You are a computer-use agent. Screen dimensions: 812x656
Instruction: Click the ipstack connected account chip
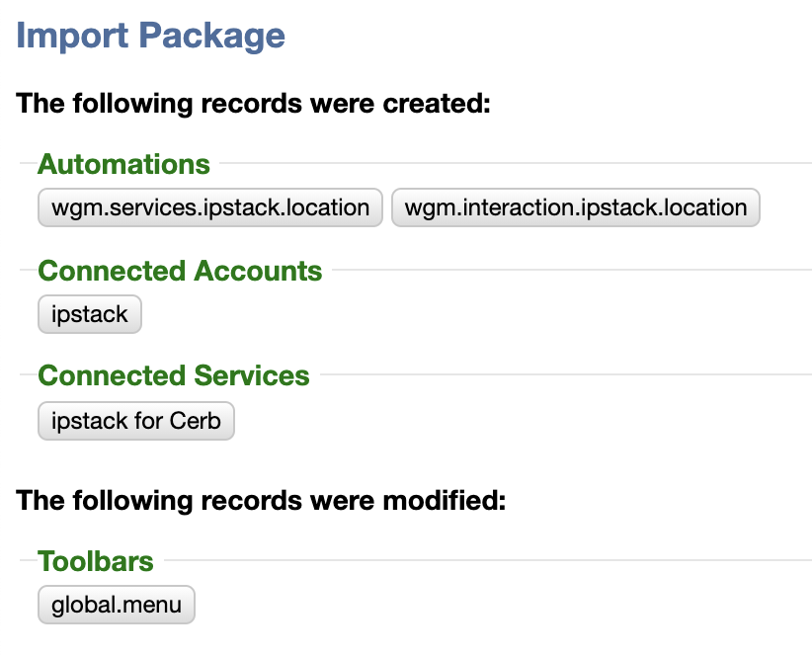click(90, 314)
